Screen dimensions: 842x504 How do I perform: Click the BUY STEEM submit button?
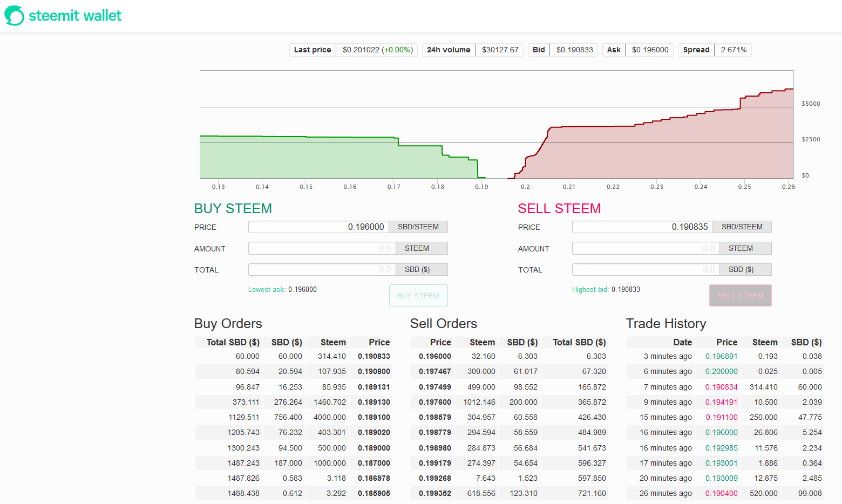coord(418,296)
